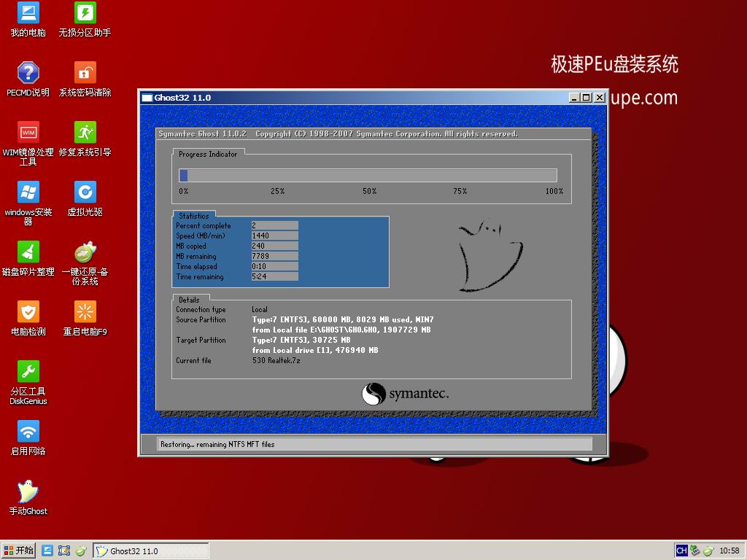Click the Ghost32 11.0 taskbar button
Screen dimensions: 747x560
click(x=151, y=551)
